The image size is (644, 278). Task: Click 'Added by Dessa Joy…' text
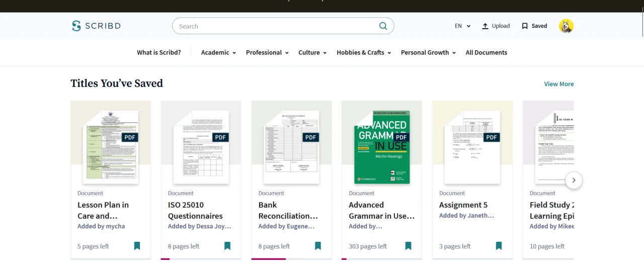(x=200, y=226)
